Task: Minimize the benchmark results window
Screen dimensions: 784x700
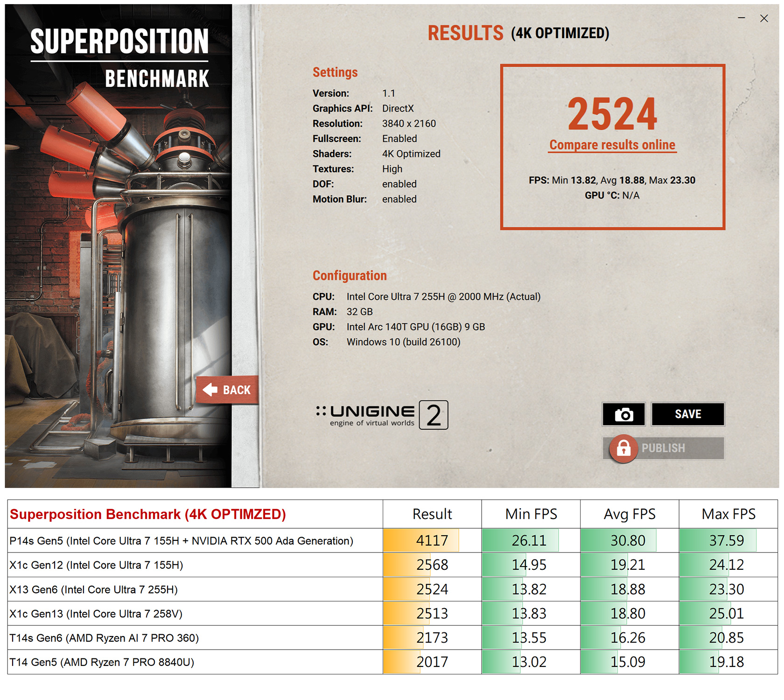Action: pyautogui.click(x=741, y=18)
